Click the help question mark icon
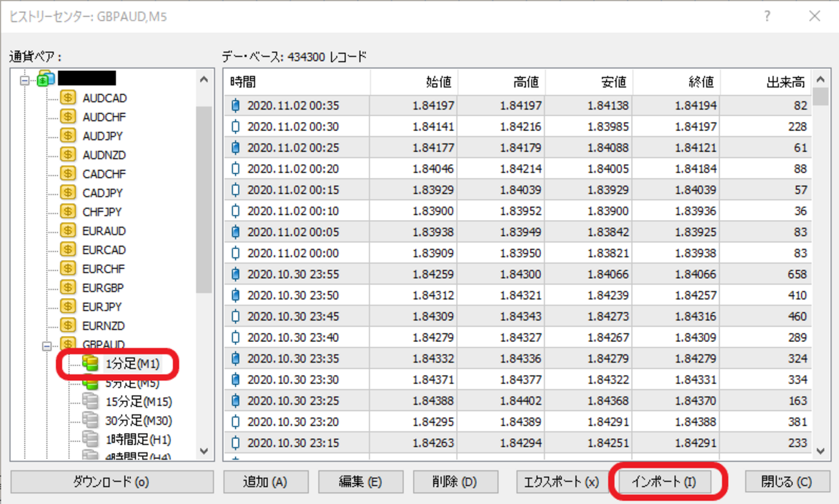The image size is (839, 504). coord(767,17)
